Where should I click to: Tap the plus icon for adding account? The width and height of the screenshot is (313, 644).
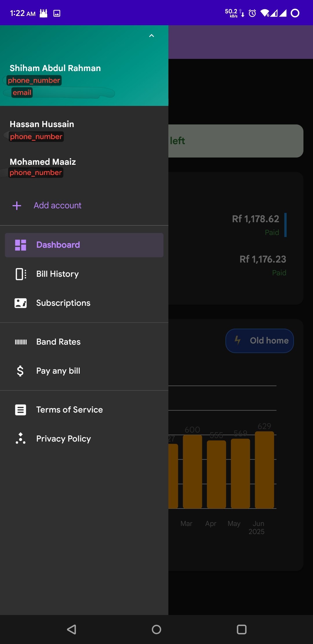tap(17, 206)
